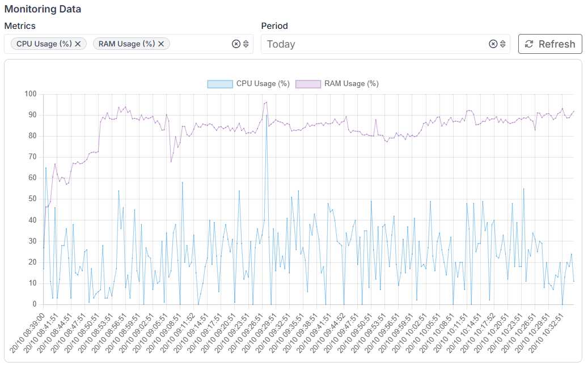Click the 20/10 08:39:00 x-axis label
Viewport: 588px width, 366px height.
[x=29, y=333]
